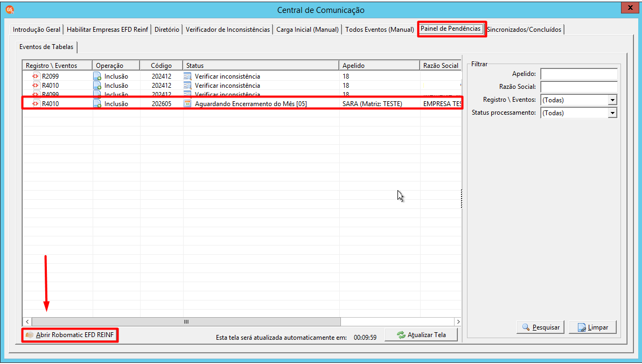Click the Inclusão icon in the 202605 row
This screenshot has width=642, height=364.
(x=97, y=103)
